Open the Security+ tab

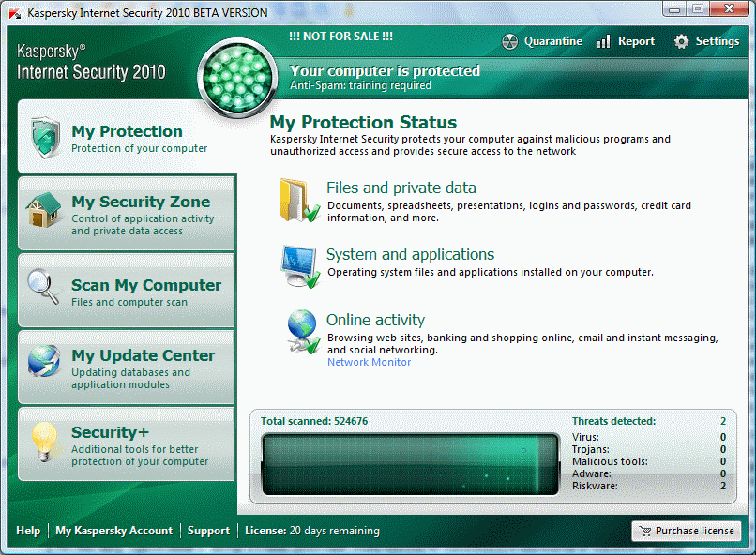point(127,444)
